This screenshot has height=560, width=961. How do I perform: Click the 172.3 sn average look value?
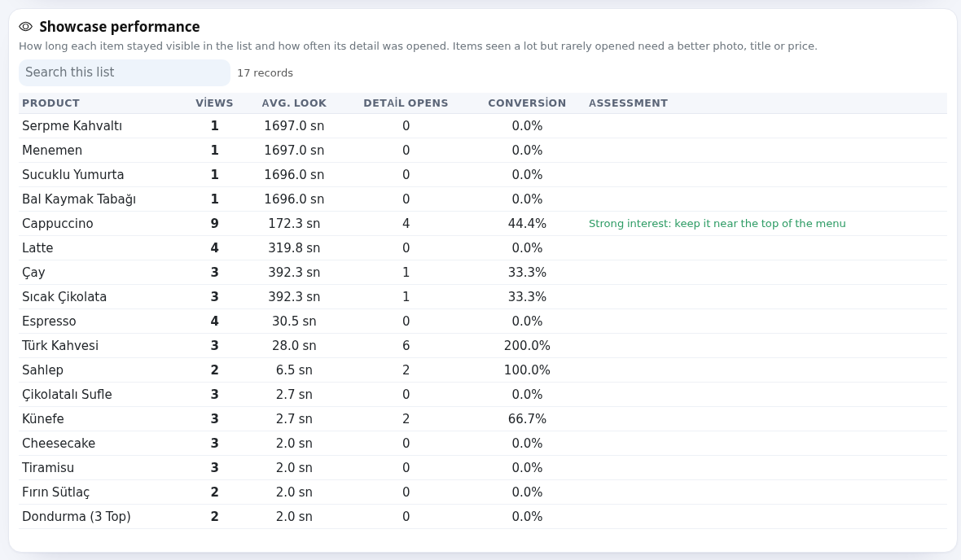pyautogui.click(x=294, y=224)
